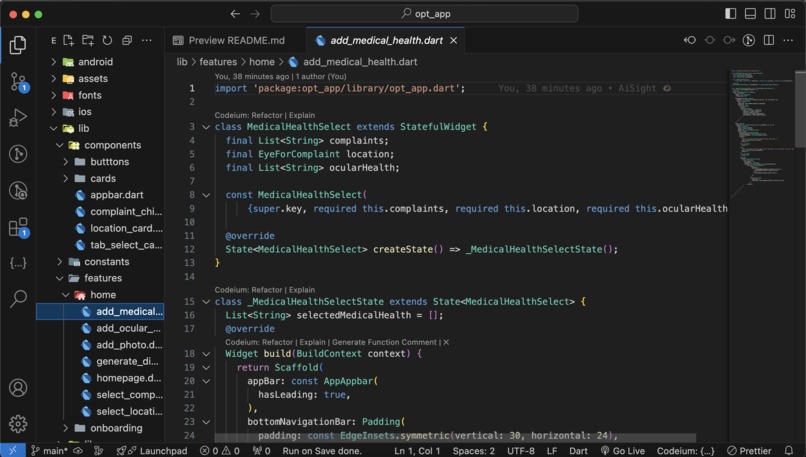Viewport: 806px width, 457px height.
Task: Click the opt_app command center search box
Action: tap(425, 14)
